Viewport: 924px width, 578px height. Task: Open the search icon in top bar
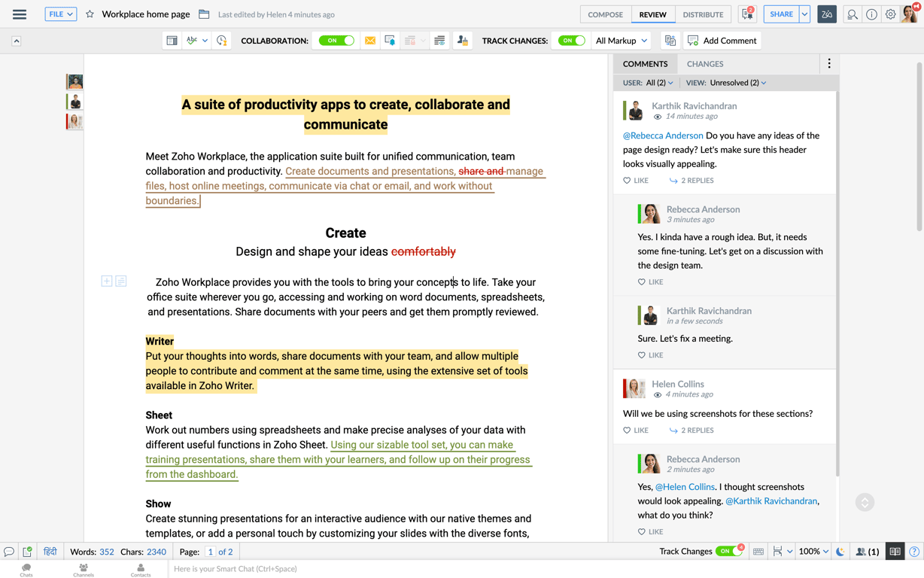click(852, 14)
